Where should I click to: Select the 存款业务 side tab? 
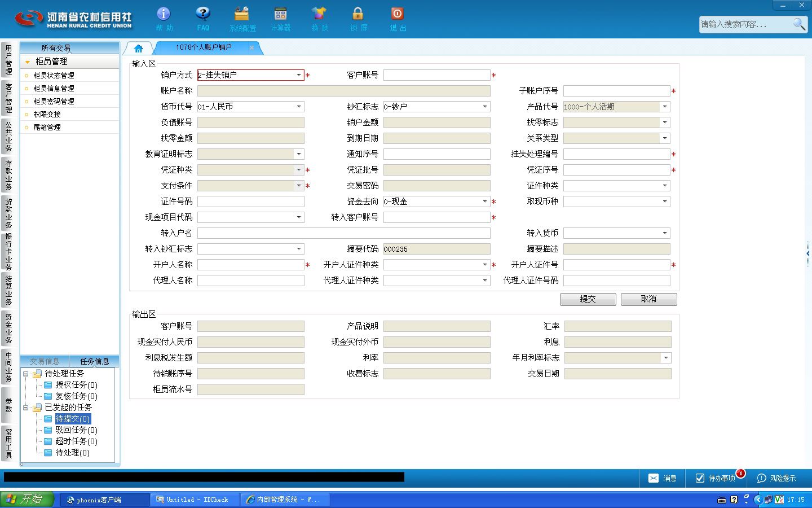(8, 175)
